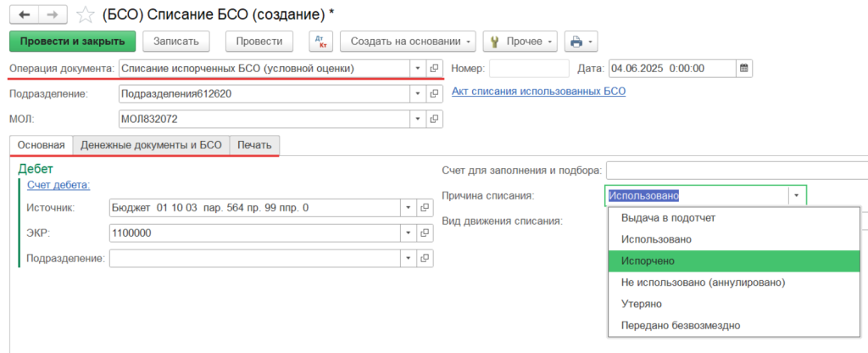Go forward with the right arrow button

[53, 15]
